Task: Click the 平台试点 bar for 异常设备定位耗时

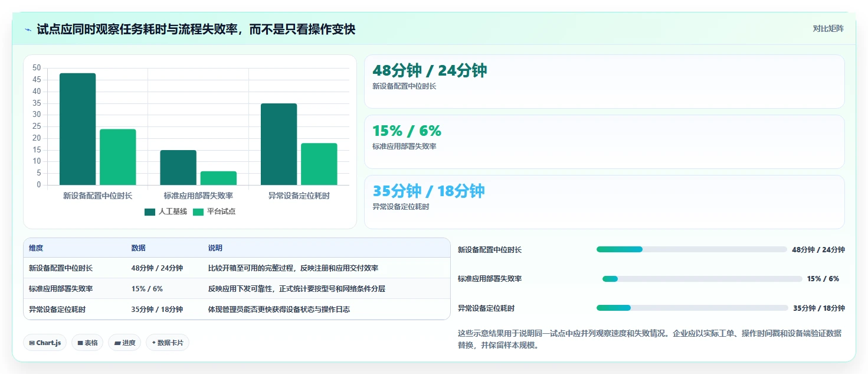Action: [319, 164]
